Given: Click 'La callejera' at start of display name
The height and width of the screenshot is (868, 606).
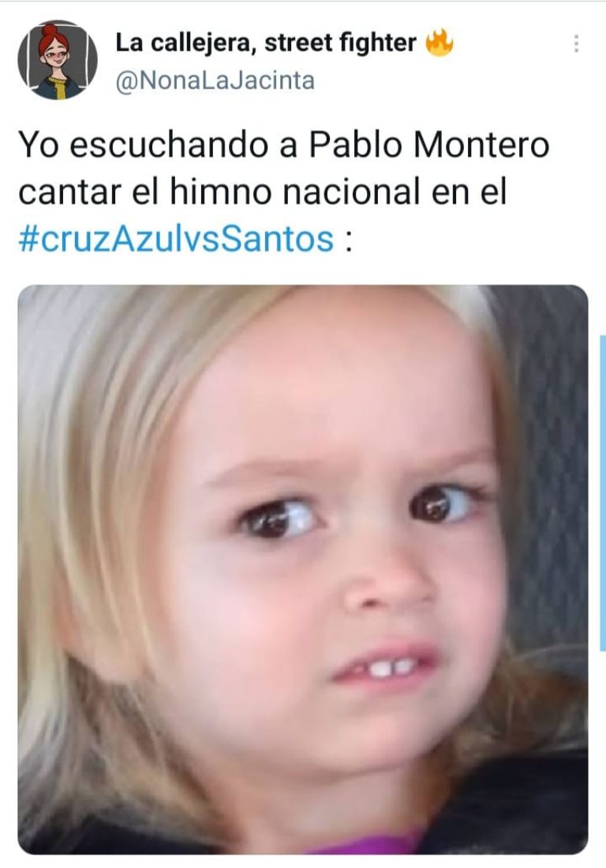Looking at the screenshot, I should coord(185,43).
